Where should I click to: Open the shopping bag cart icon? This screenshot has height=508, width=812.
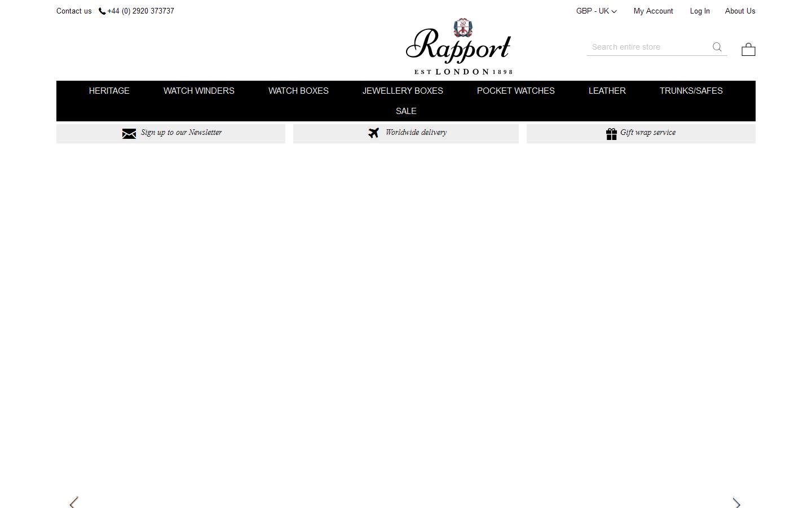pyautogui.click(x=748, y=49)
